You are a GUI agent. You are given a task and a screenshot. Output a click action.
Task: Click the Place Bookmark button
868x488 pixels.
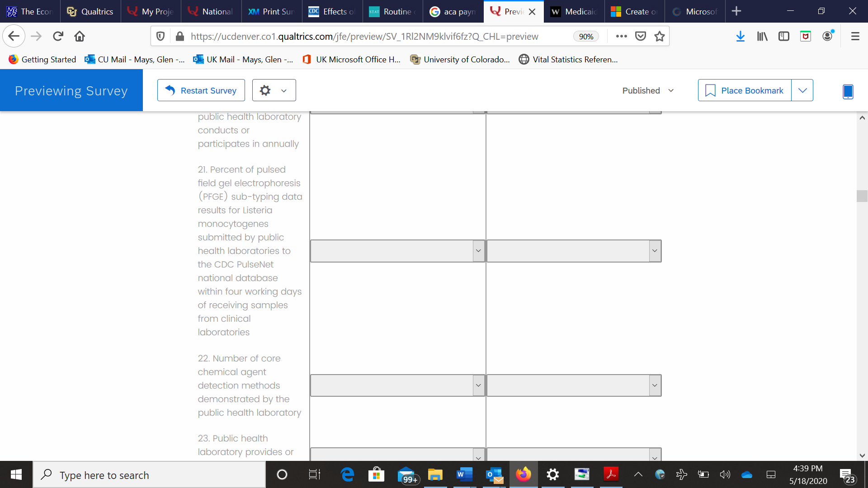coord(745,90)
